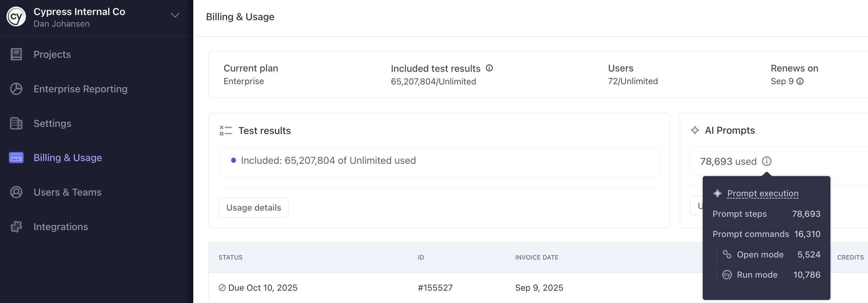The image size is (868, 303).
Task: Follow the Prompt execution link
Action: [763, 194]
